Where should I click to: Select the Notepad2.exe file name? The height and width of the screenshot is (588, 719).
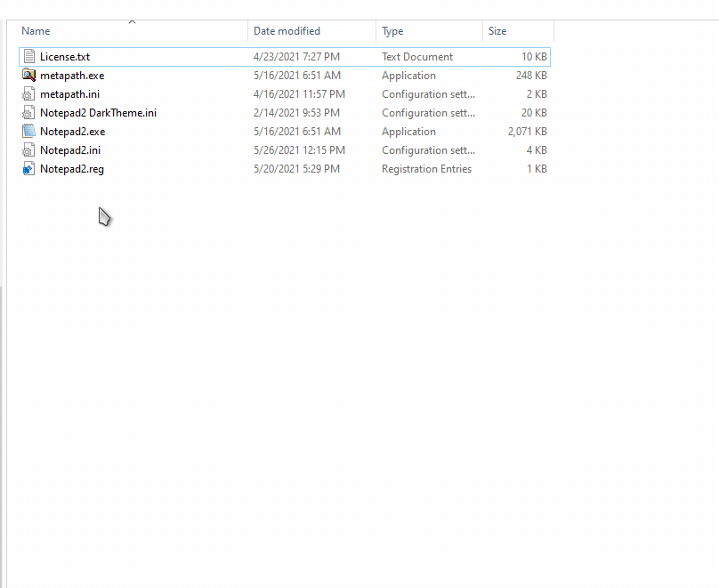pos(72,131)
